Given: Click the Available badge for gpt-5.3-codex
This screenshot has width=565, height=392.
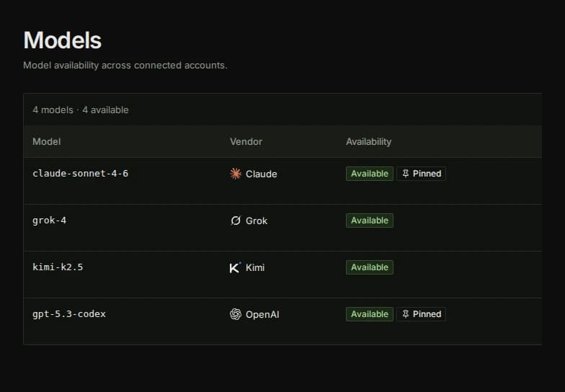Looking at the screenshot, I should [370, 314].
